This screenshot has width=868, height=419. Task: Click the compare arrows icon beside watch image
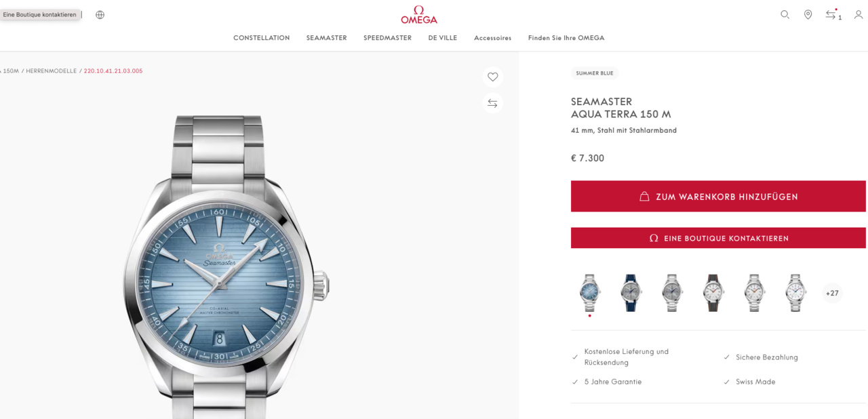(x=493, y=103)
